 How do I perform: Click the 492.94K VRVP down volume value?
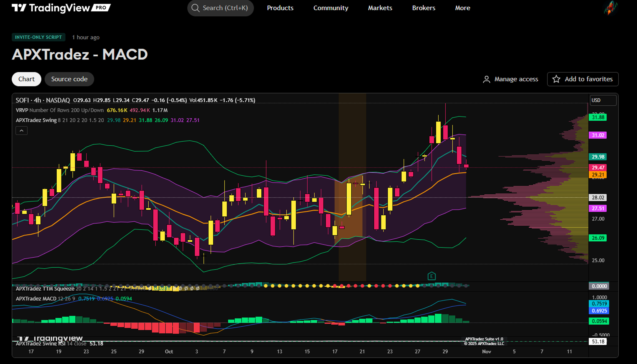click(140, 110)
